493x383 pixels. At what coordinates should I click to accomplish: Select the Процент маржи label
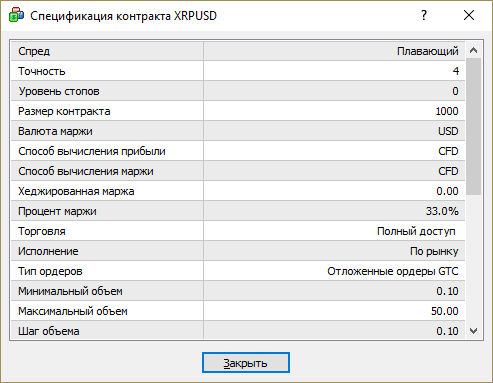[x=57, y=211]
